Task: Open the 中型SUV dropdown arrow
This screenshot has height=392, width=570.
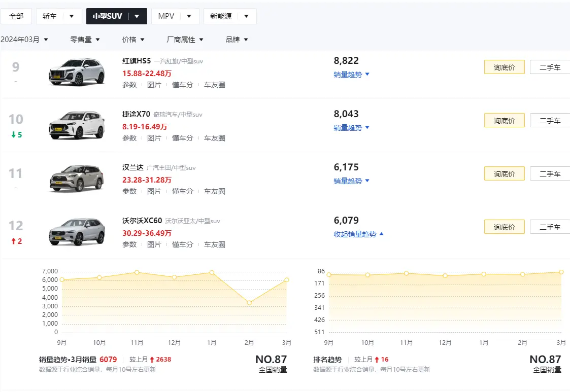Action: 137,16
